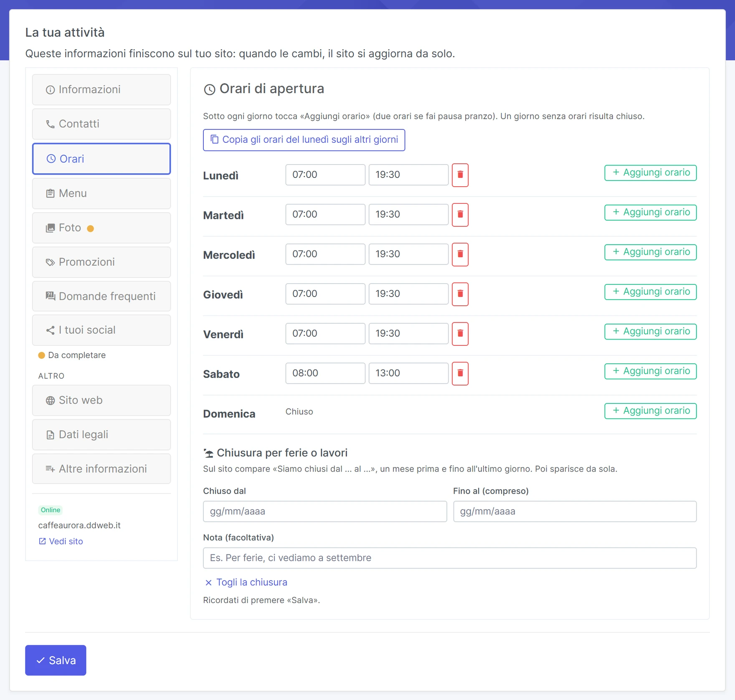Viewport: 735px width, 700px height.
Task: Open the Menu section in sidebar
Action: click(101, 193)
